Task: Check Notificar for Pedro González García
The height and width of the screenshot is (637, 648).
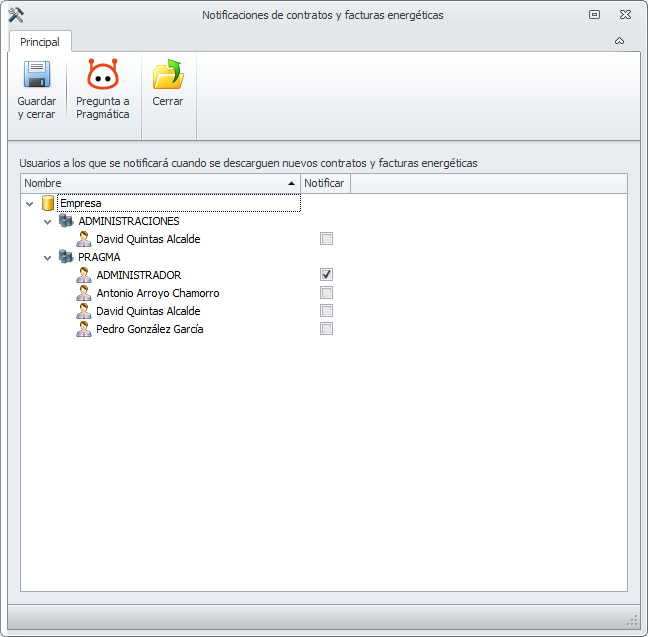Action: tap(326, 329)
